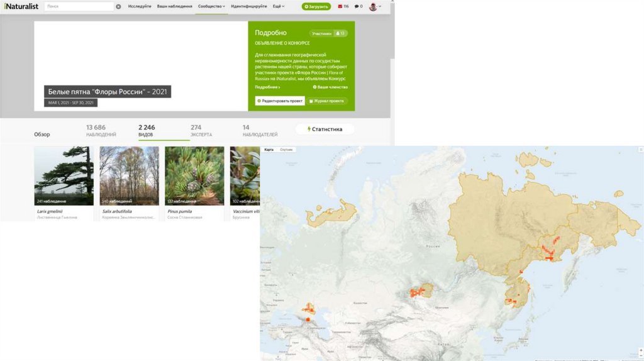Toggle fullscreen on the map
Image resolution: width=644 pixels, height=361 pixels.
640,150
